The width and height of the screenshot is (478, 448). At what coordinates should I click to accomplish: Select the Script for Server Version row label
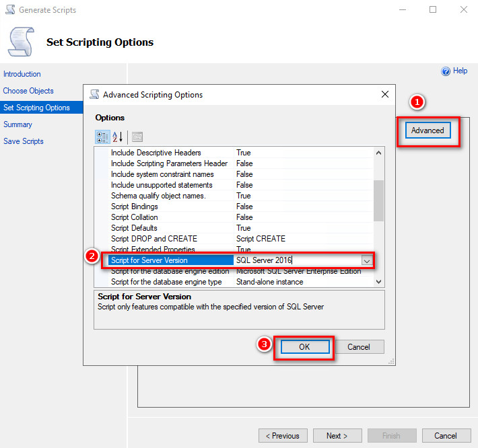click(x=171, y=260)
